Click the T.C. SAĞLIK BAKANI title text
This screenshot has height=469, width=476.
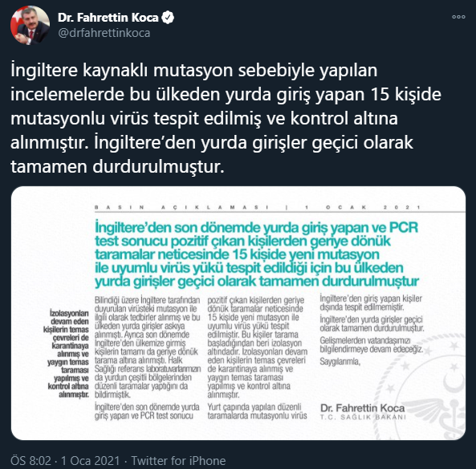(363, 417)
